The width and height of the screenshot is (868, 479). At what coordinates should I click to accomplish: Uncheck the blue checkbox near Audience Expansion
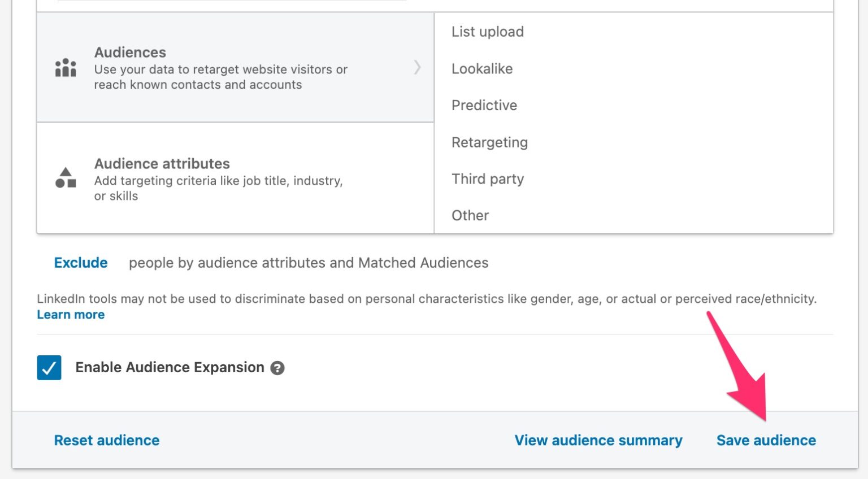[x=49, y=368]
